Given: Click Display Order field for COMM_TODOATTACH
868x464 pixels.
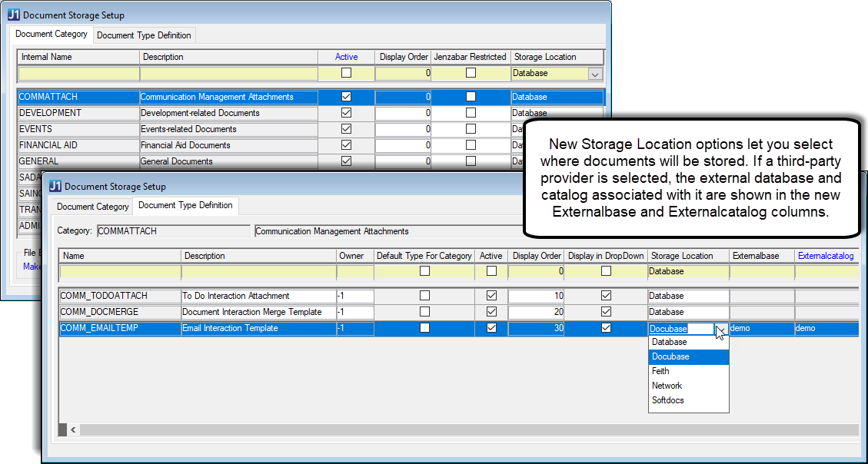Looking at the screenshot, I should click(x=535, y=296).
